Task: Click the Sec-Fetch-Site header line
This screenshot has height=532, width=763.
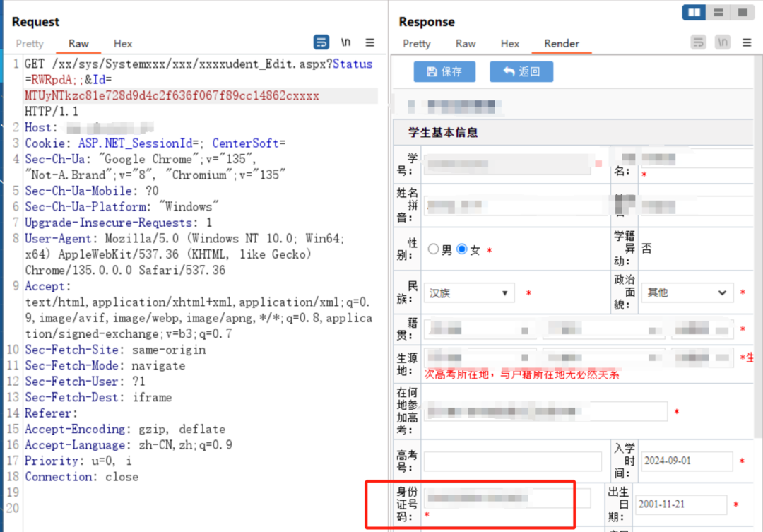Action: (115, 350)
